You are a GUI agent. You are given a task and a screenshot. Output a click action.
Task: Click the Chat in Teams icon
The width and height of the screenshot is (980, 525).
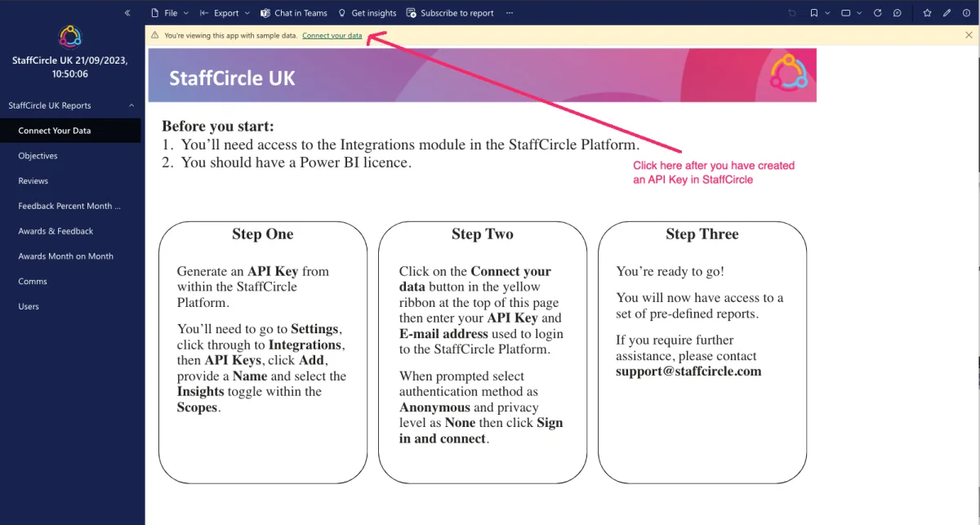(265, 13)
